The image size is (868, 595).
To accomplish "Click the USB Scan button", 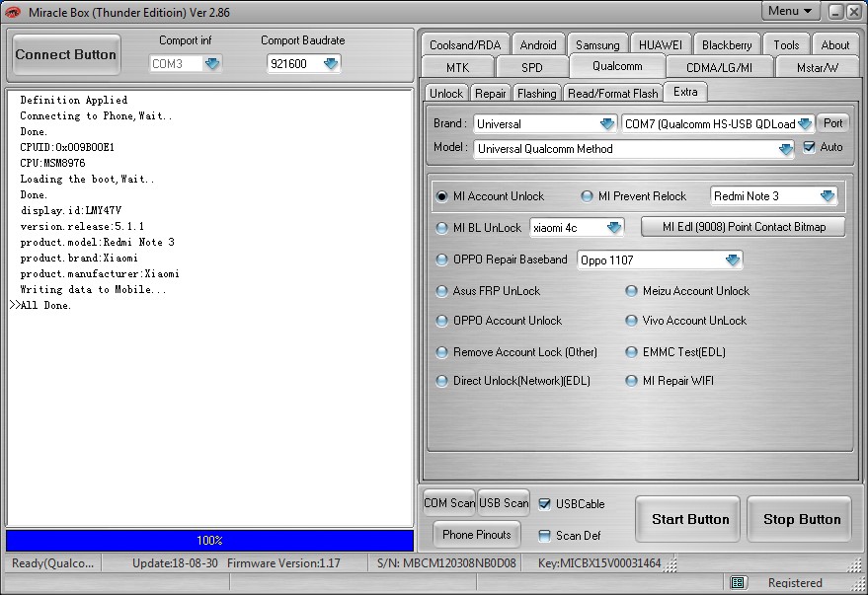I will pyautogui.click(x=504, y=502).
